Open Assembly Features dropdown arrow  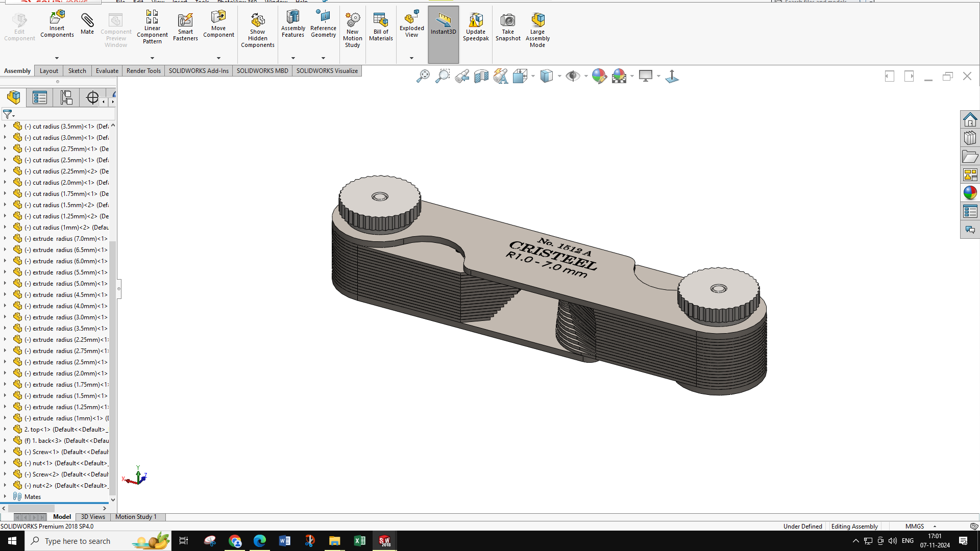[293, 58]
